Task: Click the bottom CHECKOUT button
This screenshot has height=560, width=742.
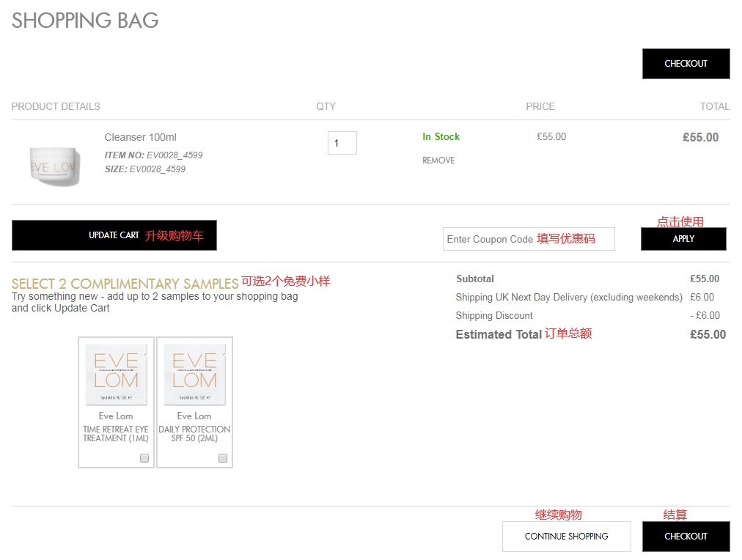Action: pyautogui.click(x=686, y=537)
